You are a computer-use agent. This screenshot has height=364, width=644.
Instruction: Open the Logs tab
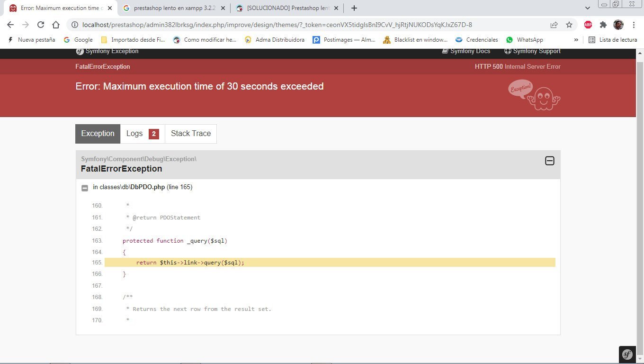(143, 134)
